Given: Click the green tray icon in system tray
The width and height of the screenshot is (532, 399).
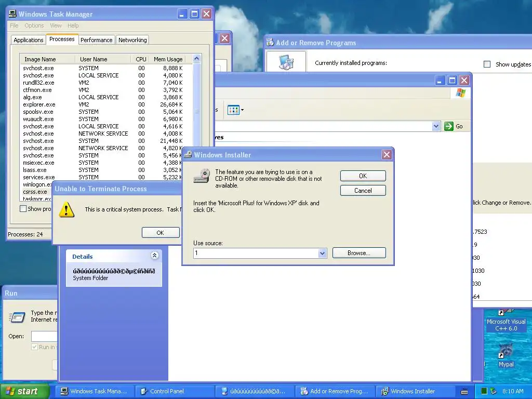Looking at the screenshot, I should click(x=484, y=391).
